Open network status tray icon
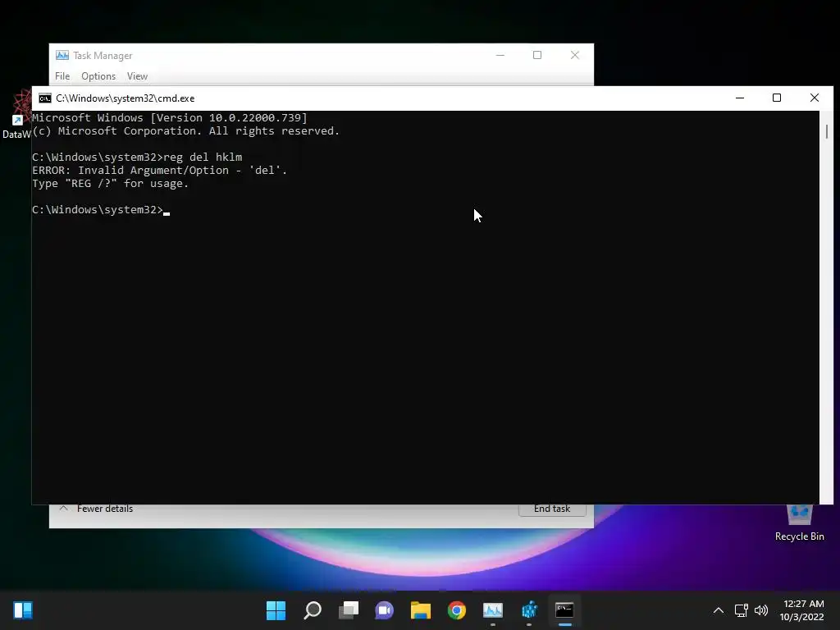 (741, 610)
